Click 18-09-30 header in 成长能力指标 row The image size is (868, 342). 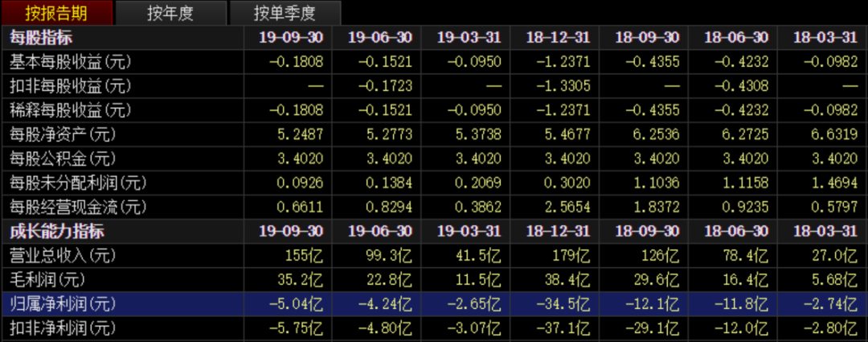(x=648, y=232)
